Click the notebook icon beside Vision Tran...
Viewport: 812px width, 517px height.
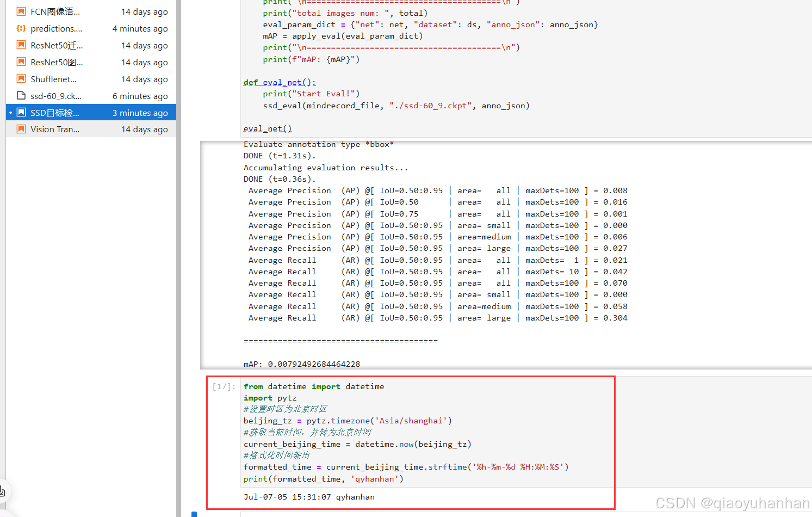tap(21, 129)
